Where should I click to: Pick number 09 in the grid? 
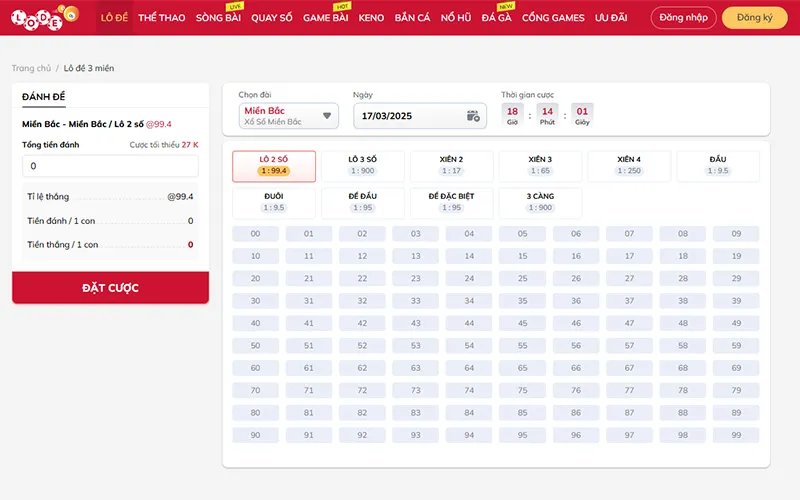pos(736,234)
